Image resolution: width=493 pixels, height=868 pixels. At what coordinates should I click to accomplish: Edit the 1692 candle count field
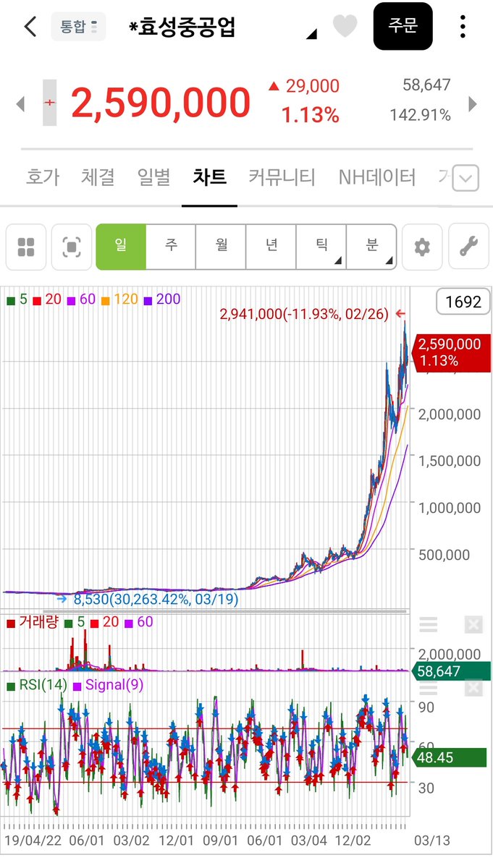(463, 302)
